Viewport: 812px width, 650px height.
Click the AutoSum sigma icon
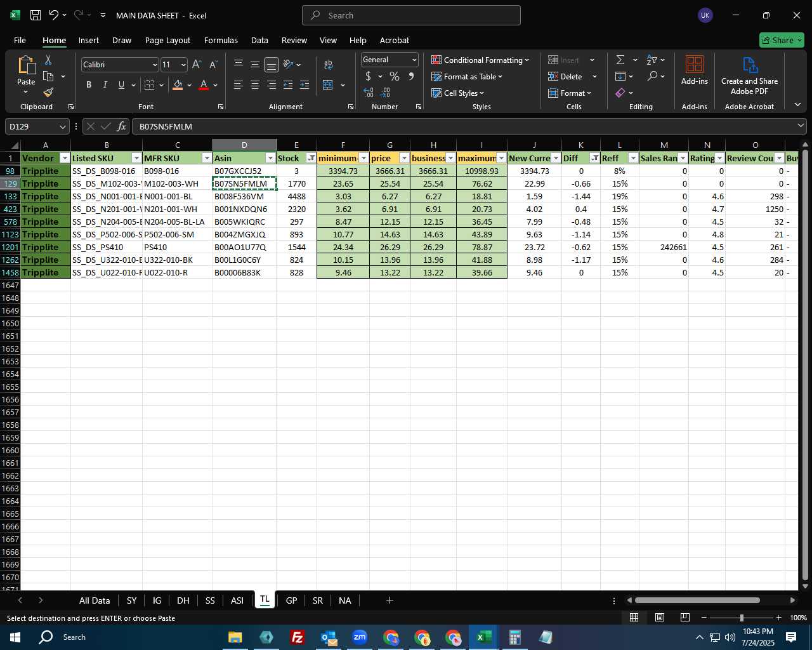pyautogui.click(x=620, y=60)
